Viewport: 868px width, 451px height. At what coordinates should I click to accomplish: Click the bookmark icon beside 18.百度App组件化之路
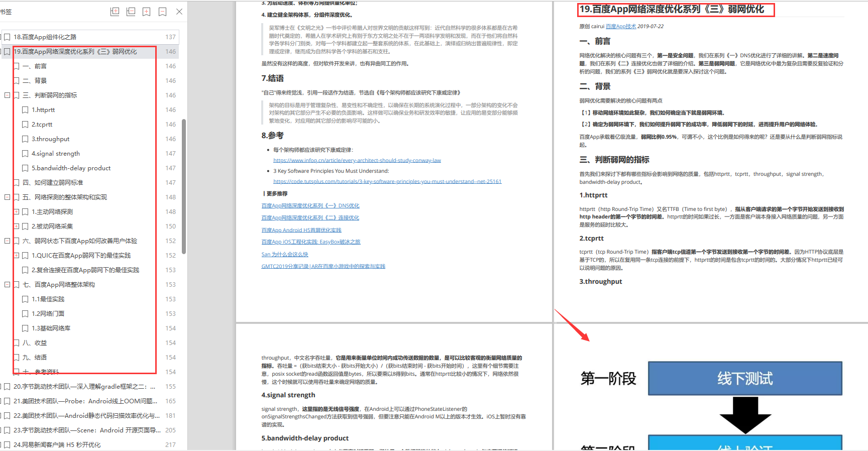(7, 37)
